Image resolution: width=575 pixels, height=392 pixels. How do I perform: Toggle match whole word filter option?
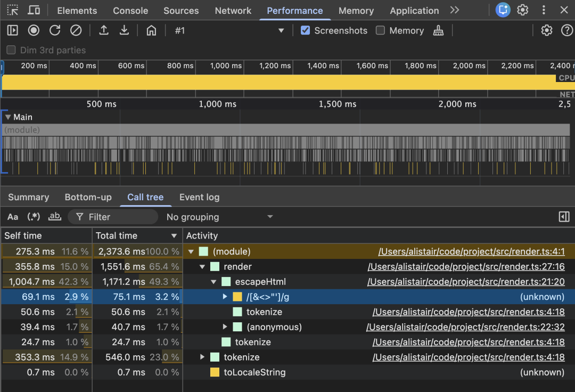(x=55, y=217)
